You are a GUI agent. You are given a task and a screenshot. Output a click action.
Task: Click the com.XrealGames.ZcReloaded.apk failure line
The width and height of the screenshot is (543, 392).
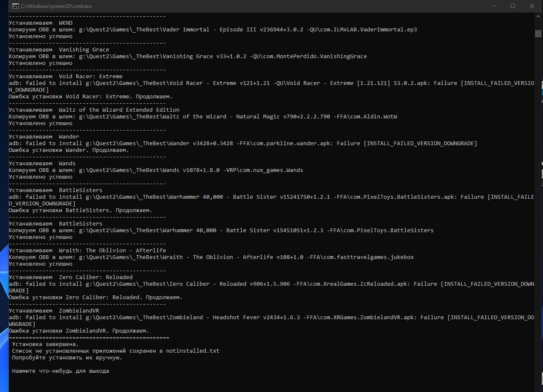click(x=271, y=287)
